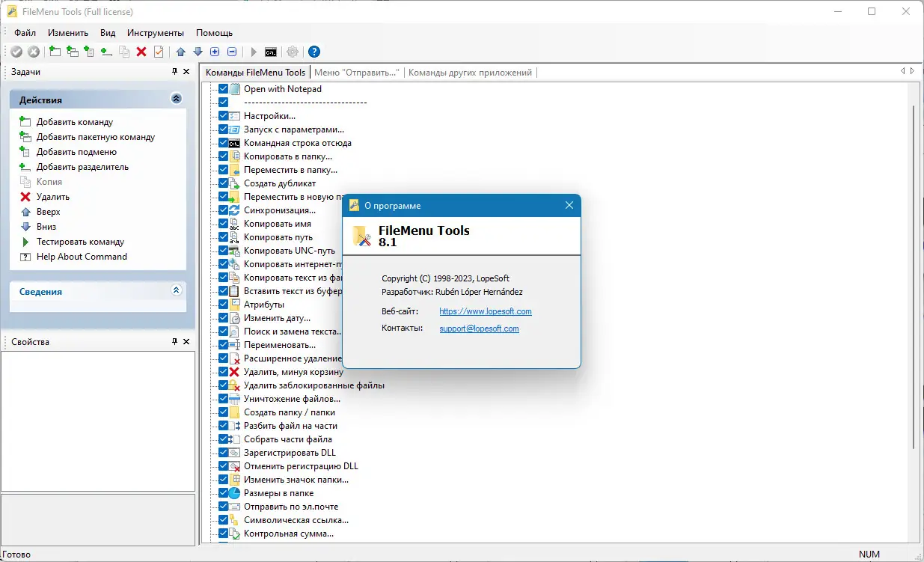Click the gray play Test Command toolbar icon
The width and height of the screenshot is (924, 562).
click(x=254, y=52)
